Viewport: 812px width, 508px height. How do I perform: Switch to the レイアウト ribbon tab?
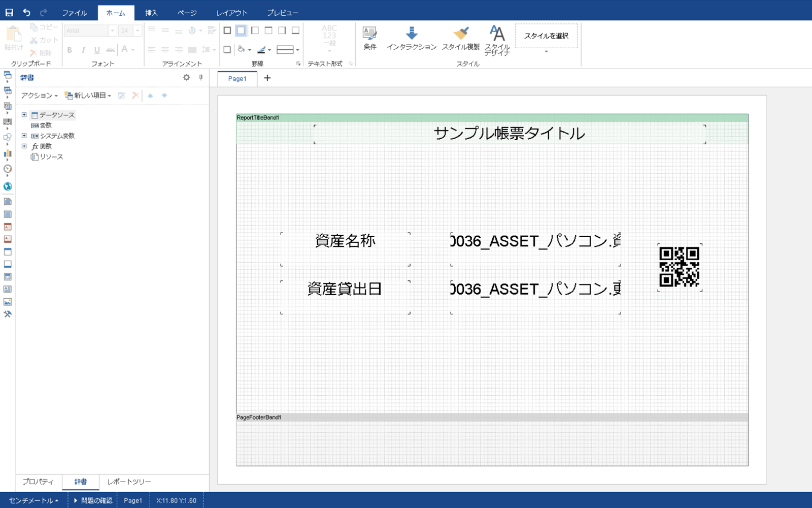[x=232, y=13]
